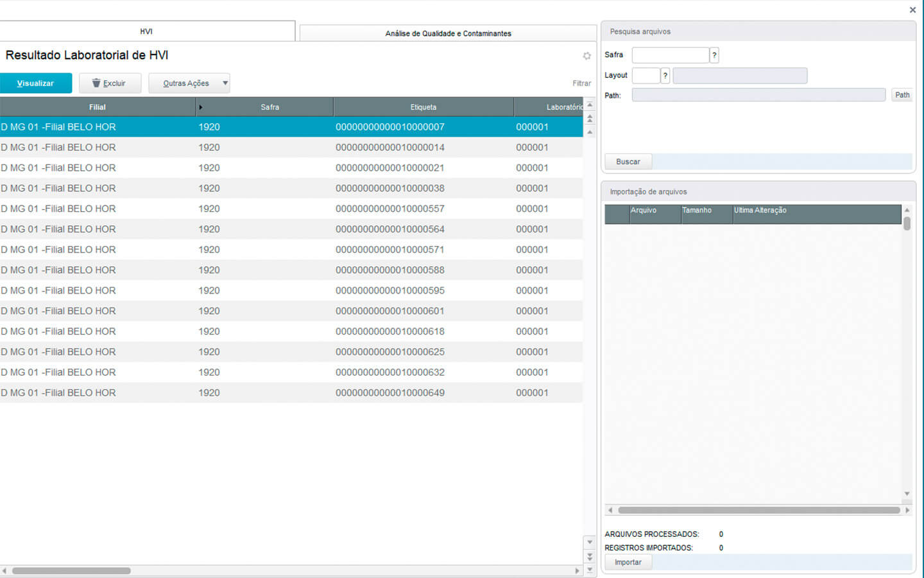Click the arrow marker in Safra column header
924x578 pixels.
pyautogui.click(x=201, y=107)
